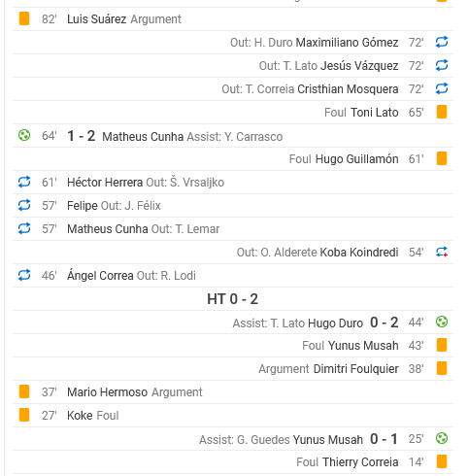The image size is (468, 476).
Task: Click the HT 0 - 2 halftime score
Action: (233, 299)
